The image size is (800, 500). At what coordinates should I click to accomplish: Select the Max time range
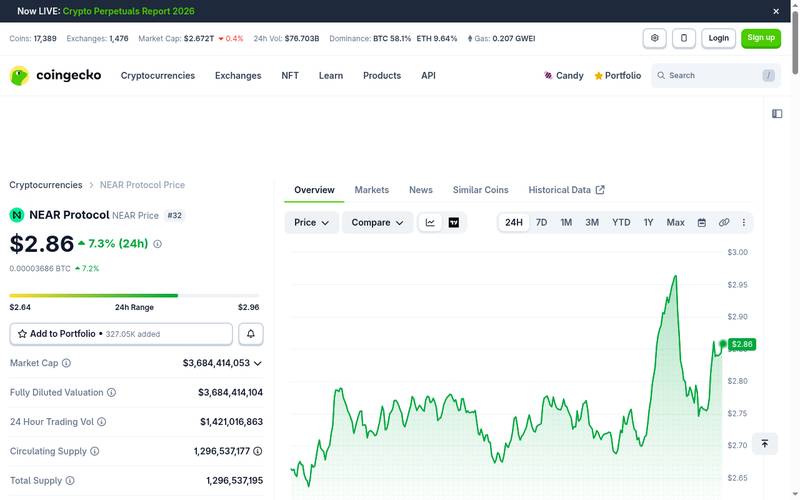coord(675,222)
